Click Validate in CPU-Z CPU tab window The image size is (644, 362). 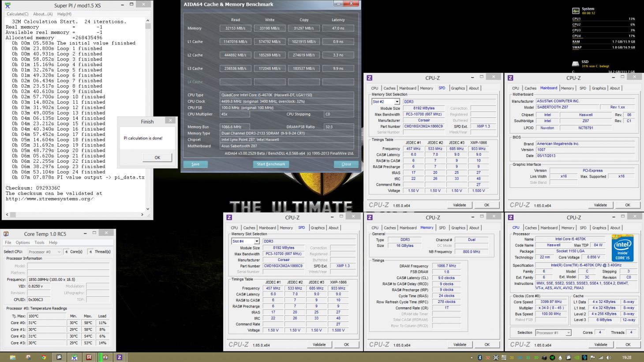click(x=600, y=345)
